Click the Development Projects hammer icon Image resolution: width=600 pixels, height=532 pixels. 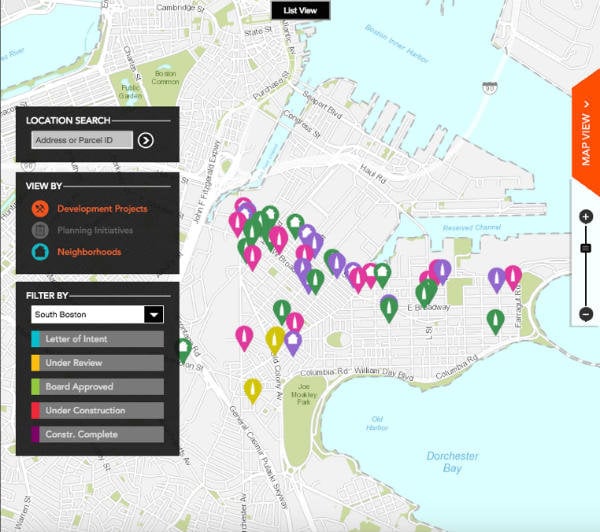[x=40, y=209]
